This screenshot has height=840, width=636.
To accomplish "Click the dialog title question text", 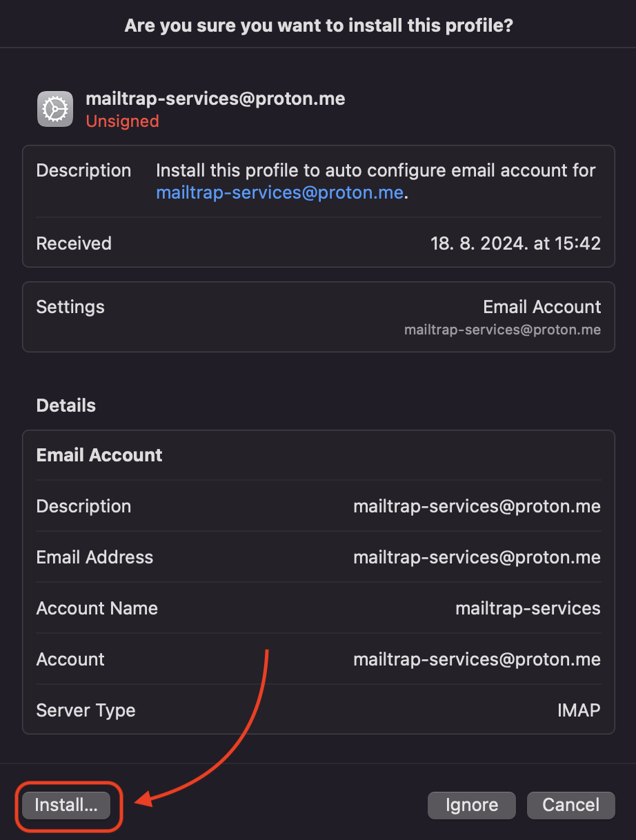I will coord(319,26).
